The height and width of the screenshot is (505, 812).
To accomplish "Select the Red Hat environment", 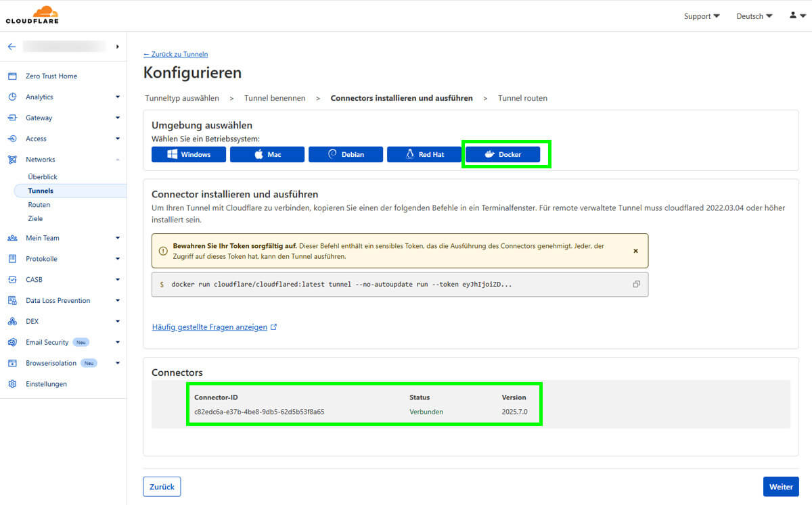I will (x=424, y=154).
